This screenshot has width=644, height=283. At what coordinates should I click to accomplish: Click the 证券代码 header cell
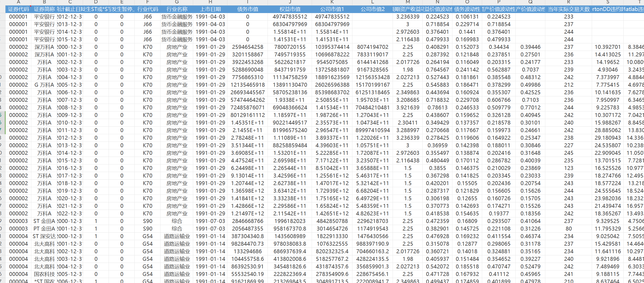click(18, 9)
